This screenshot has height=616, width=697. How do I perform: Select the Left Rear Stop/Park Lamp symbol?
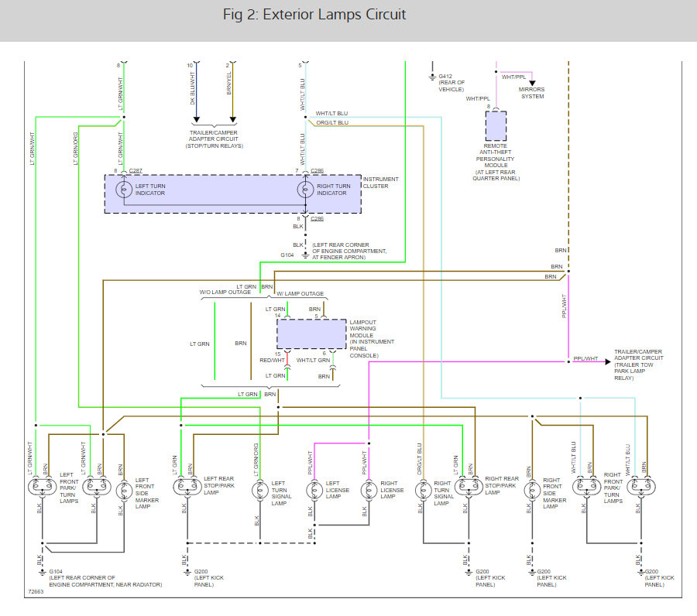click(187, 486)
